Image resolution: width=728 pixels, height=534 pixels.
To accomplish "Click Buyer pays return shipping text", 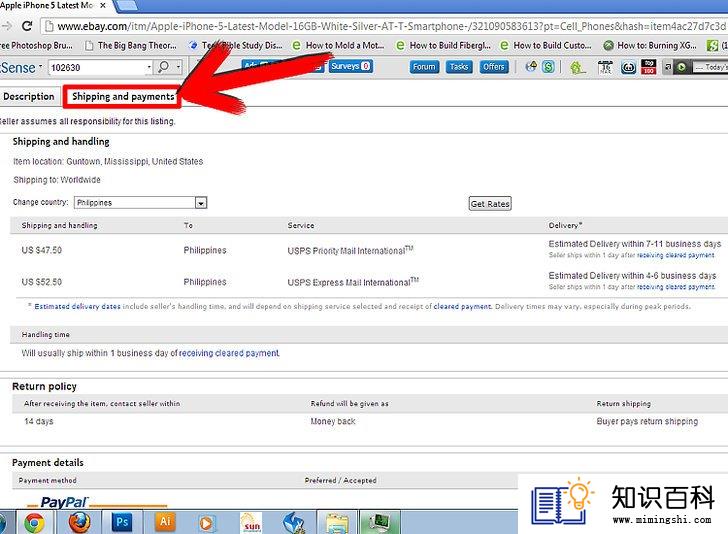I will pyautogui.click(x=647, y=421).
